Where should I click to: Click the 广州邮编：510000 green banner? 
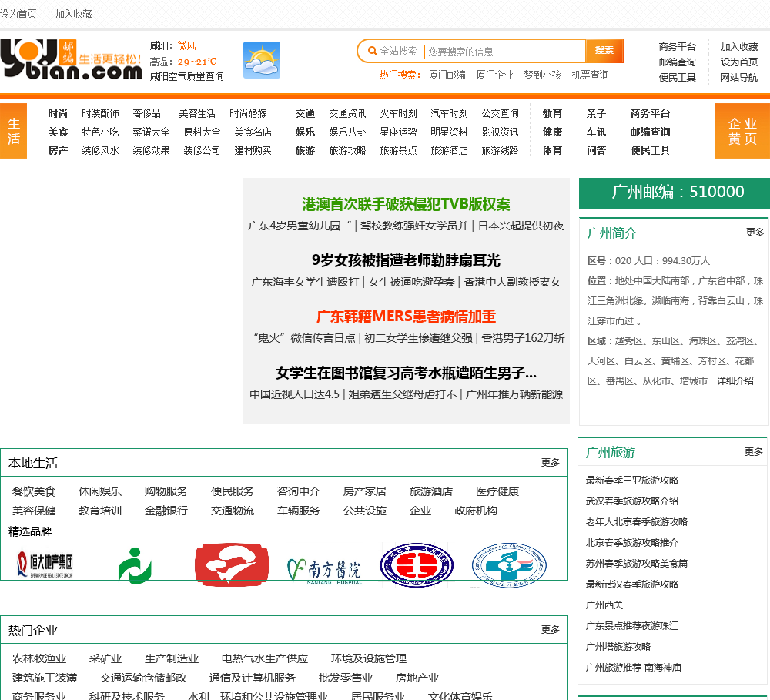(x=675, y=193)
